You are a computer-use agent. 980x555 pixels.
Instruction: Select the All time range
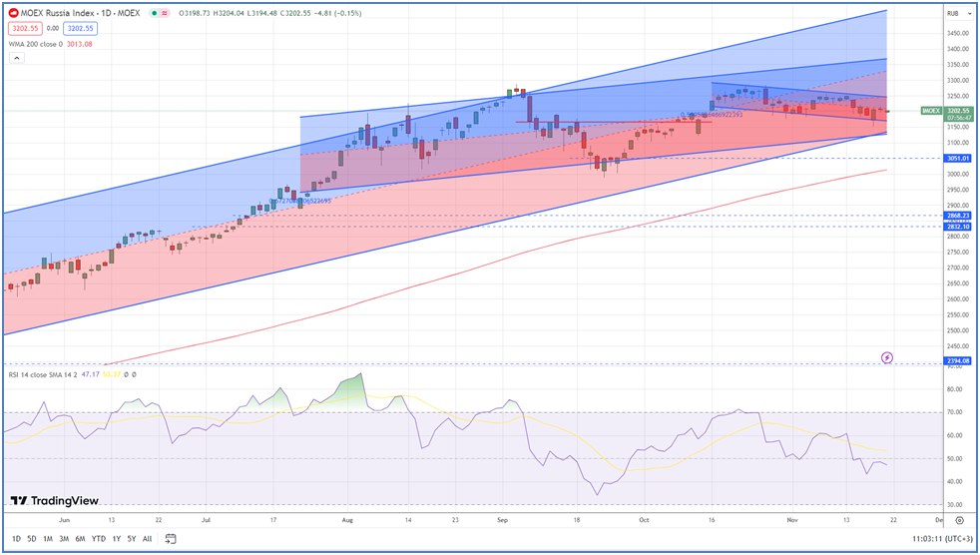click(147, 539)
